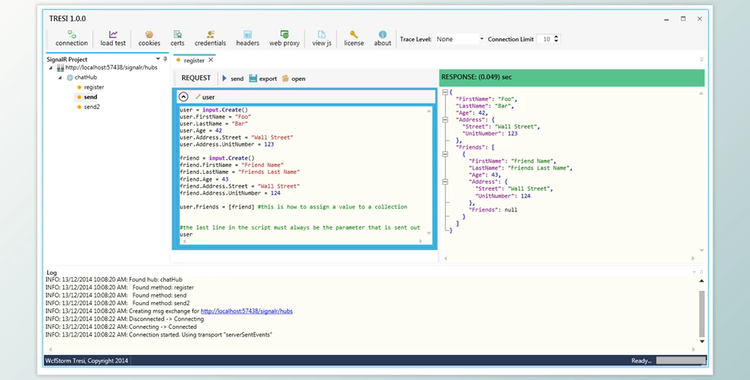Click the response horizontal scroll right arrow
Image resolution: width=750 pixels, height=380 pixels.
click(x=693, y=258)
